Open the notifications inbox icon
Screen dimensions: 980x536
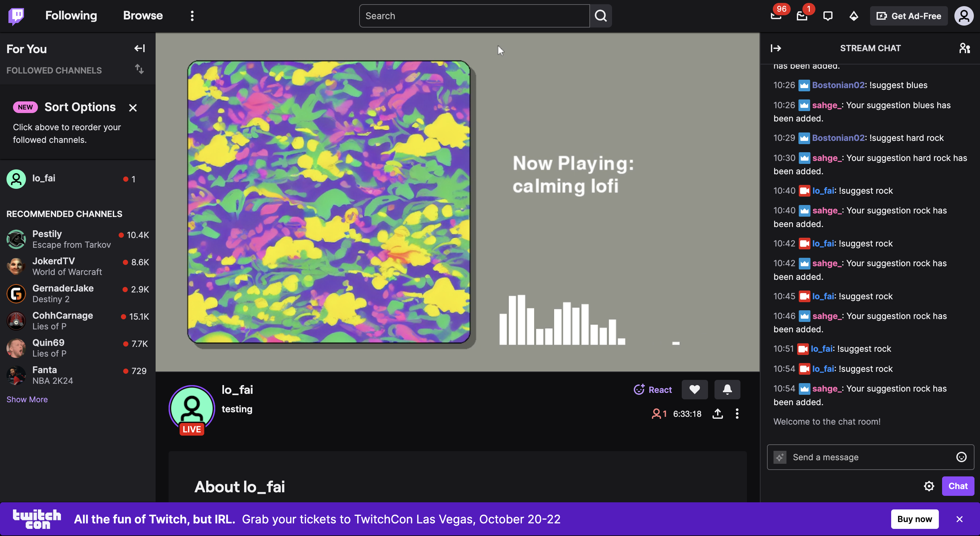coord(802,16)
